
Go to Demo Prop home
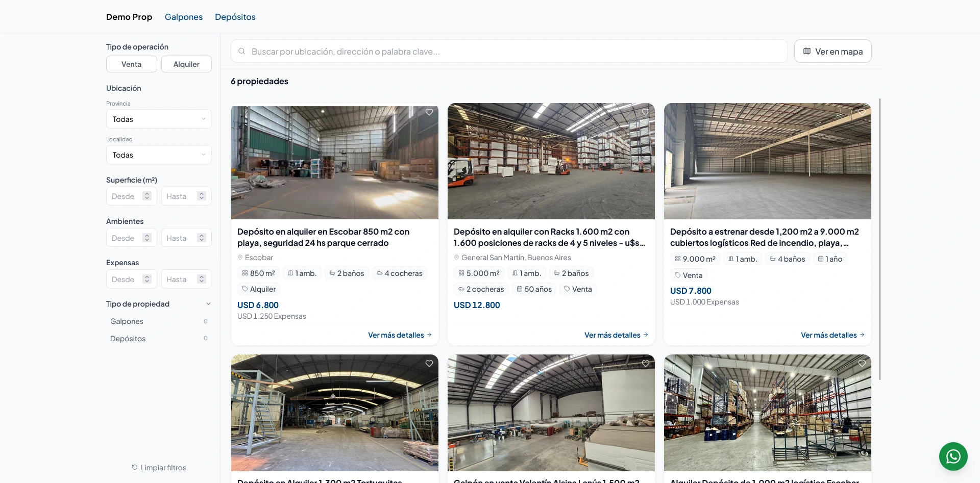pyautogui.click(x=129, y=17)
